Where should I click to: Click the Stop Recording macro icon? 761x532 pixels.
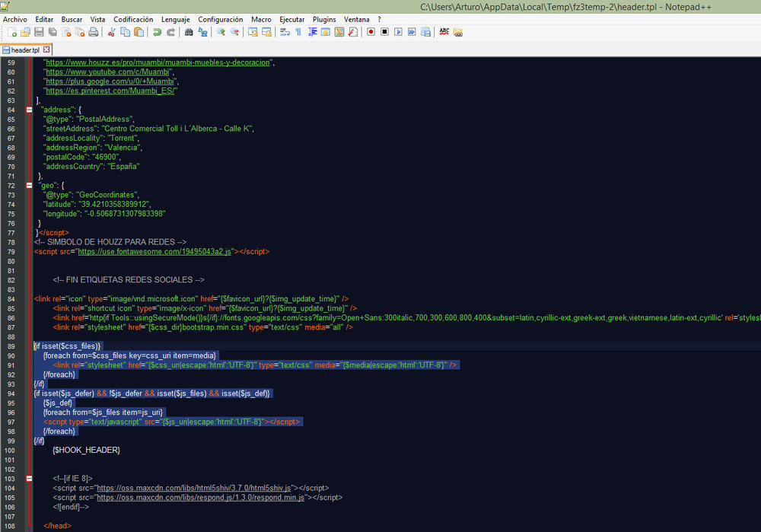385,32
